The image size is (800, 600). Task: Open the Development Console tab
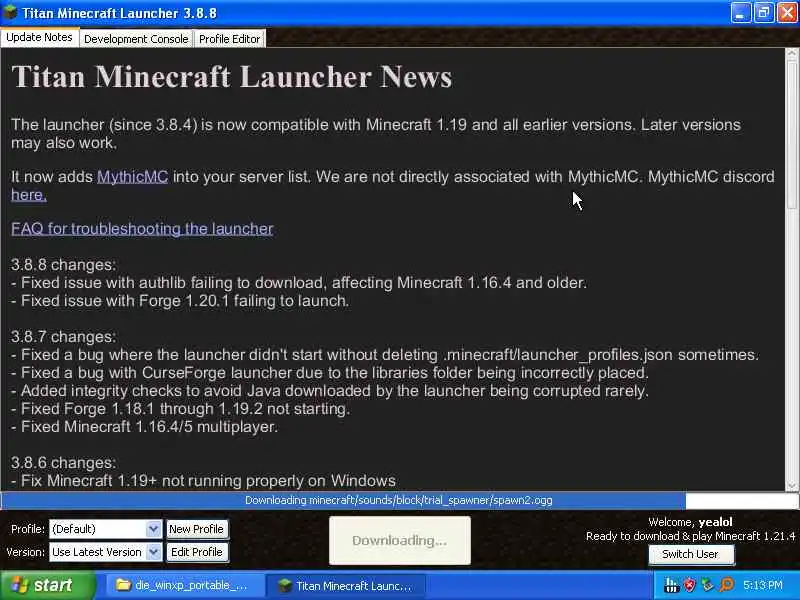coord(136,39)
